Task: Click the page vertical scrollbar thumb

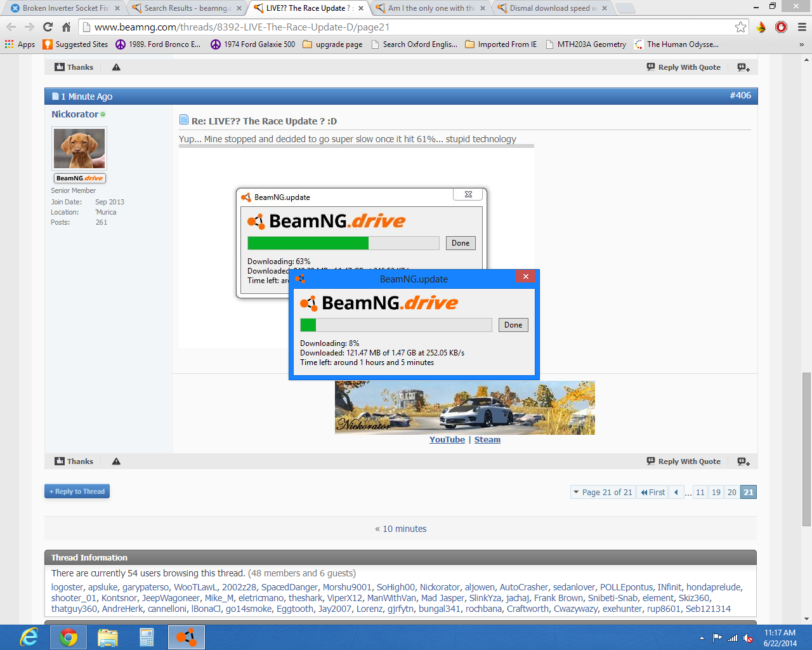Action: click(806, 449)
